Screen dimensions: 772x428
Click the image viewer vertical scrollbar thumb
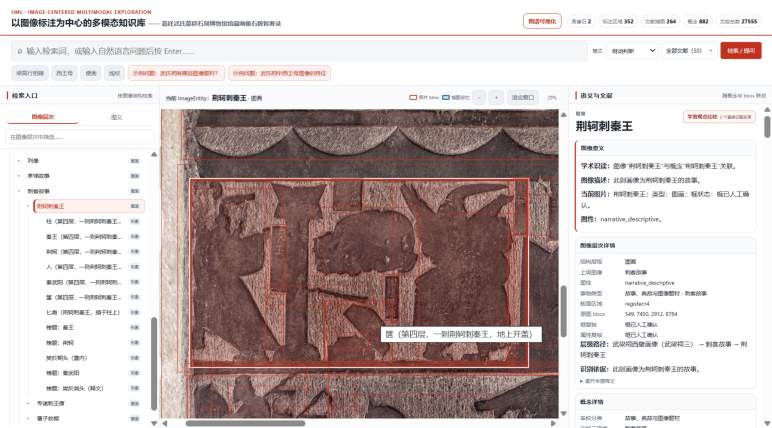pos(564,311)
